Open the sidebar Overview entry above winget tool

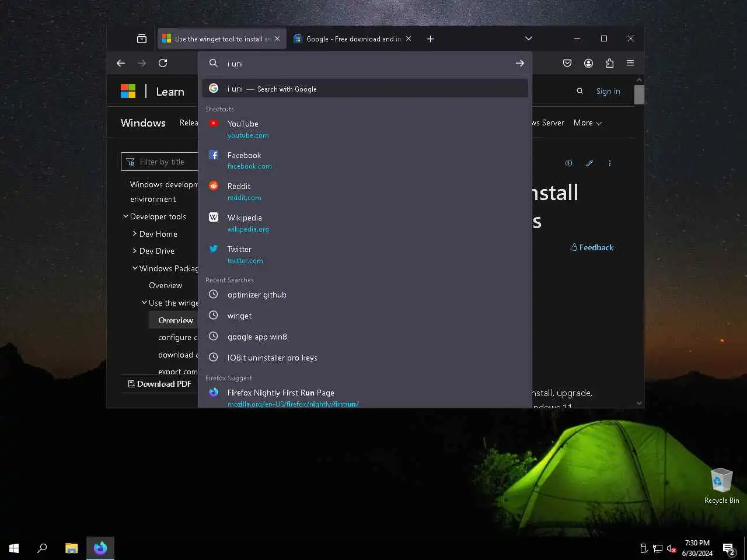pyautogui.click(x=166, y=285)
